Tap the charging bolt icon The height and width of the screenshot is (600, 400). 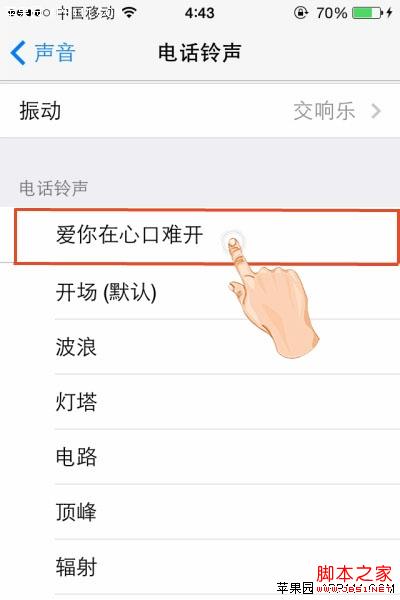[389, 13]
